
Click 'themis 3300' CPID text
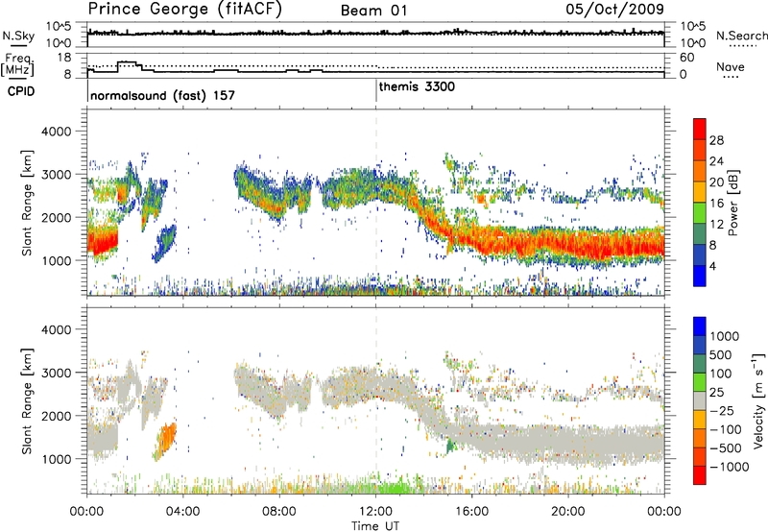[417, 86]
